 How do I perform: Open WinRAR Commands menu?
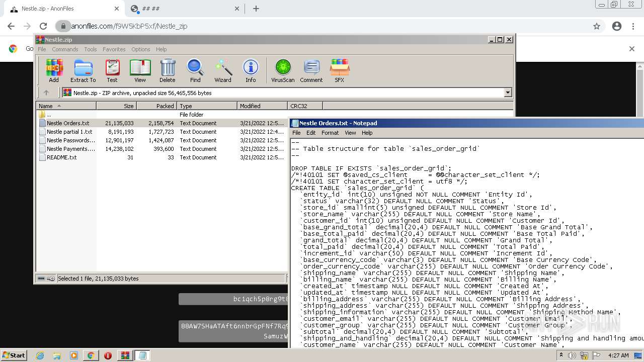point(65,49)
